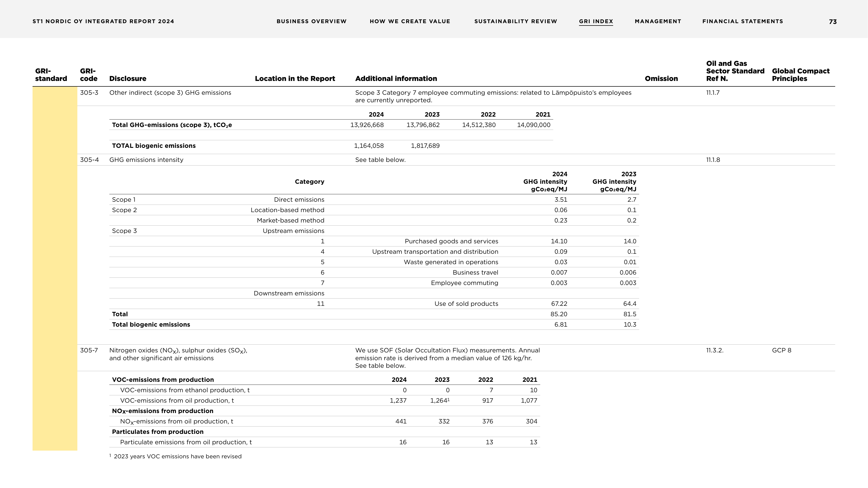Select the Particulates from production heading
This screenshot has height=488, width=868.
pyautogui.click(x=158, y=432)
